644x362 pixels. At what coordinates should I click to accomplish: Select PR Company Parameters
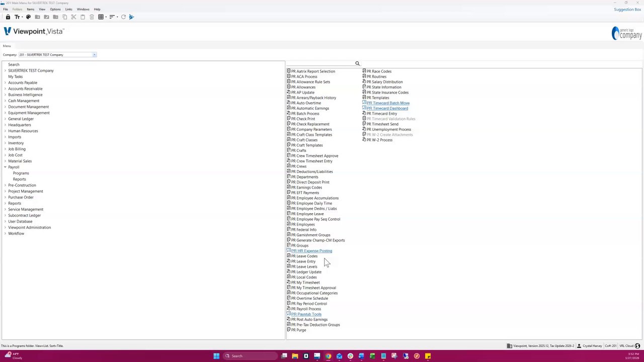[x=311, y=129]
